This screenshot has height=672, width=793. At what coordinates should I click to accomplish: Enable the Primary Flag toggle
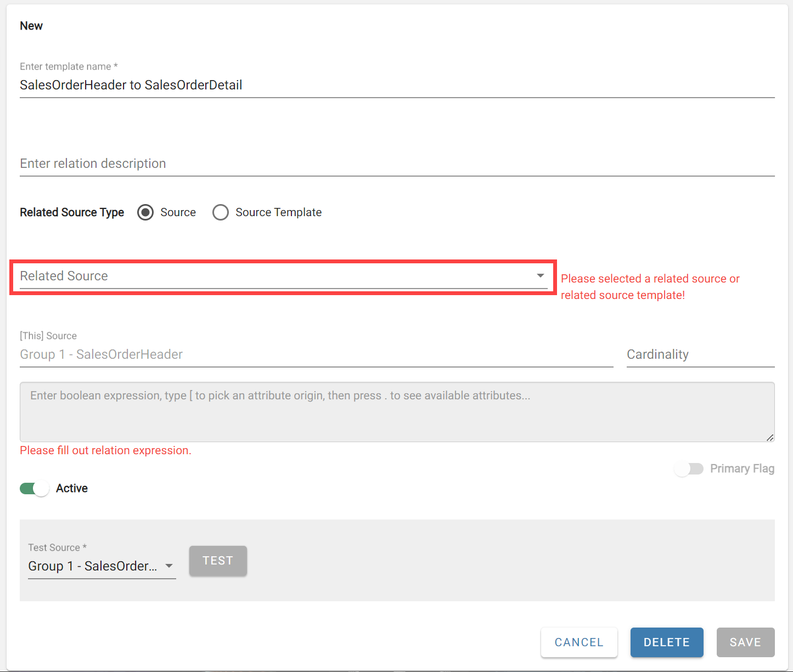[x=689, y=469]
